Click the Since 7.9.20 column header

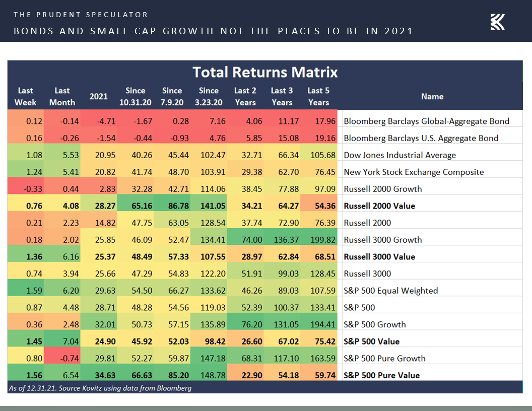click(x=172, y=96)
